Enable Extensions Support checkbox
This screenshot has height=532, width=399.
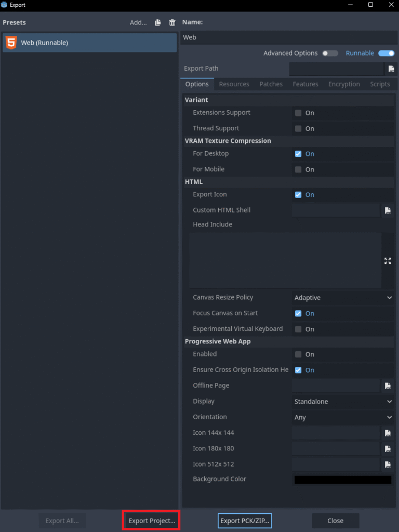coord(298,113)
